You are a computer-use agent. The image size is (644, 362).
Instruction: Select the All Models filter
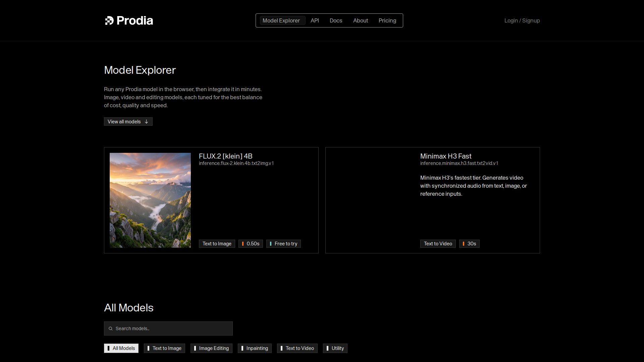pos(121,348)
